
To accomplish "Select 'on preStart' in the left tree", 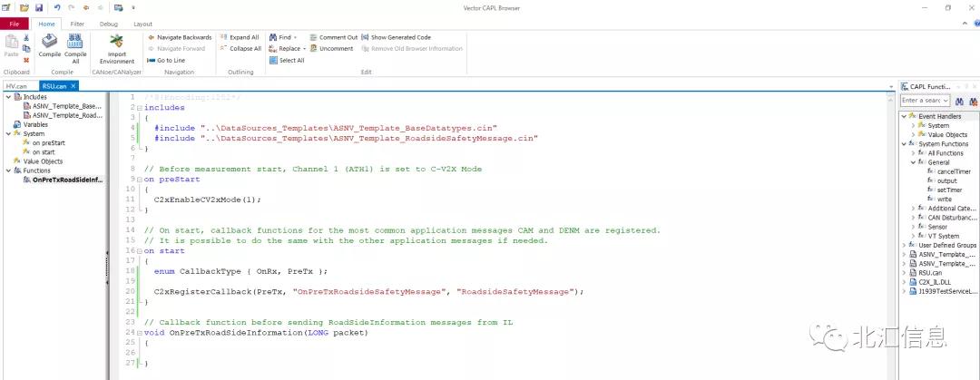I will (x=44, y=143).
